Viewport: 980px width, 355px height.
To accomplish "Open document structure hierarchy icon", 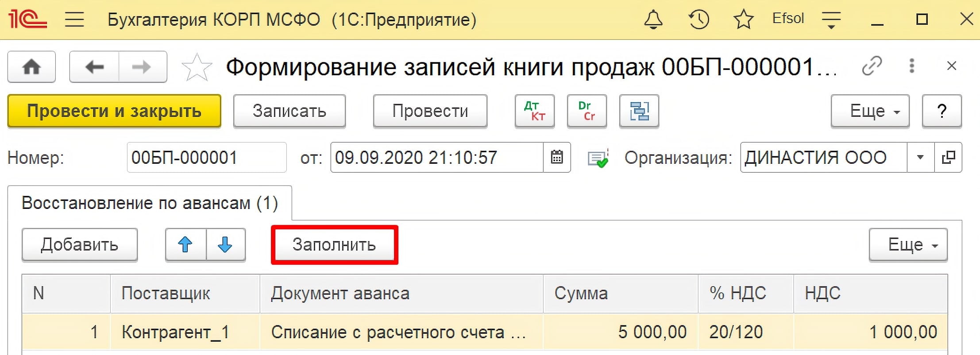I will pos(639,111).
